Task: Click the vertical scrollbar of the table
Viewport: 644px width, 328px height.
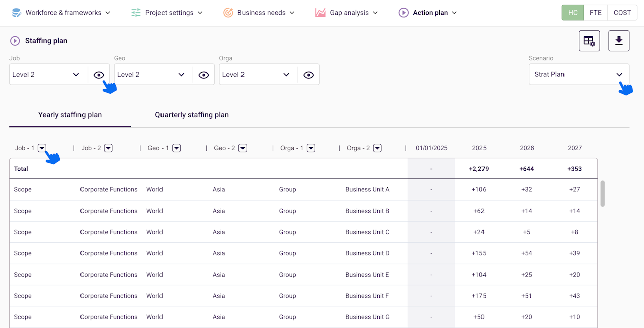Action: 603,193
